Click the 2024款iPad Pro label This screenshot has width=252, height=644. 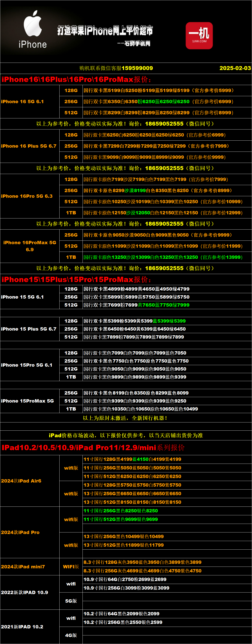20,532
